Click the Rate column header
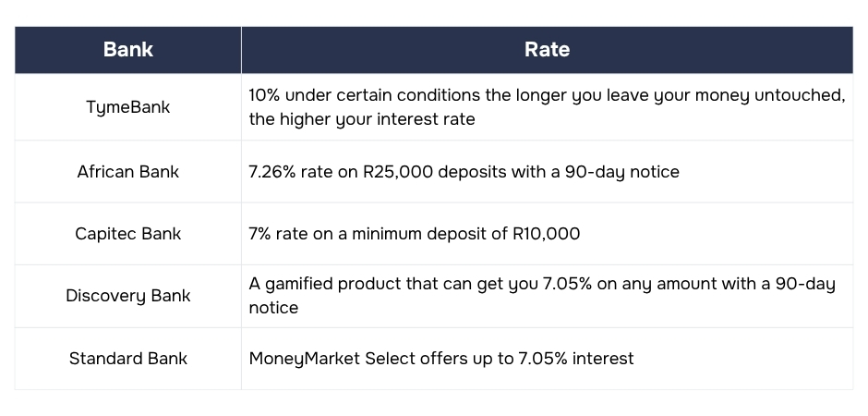This screenshot has height=416, width=868. [547, 50]
